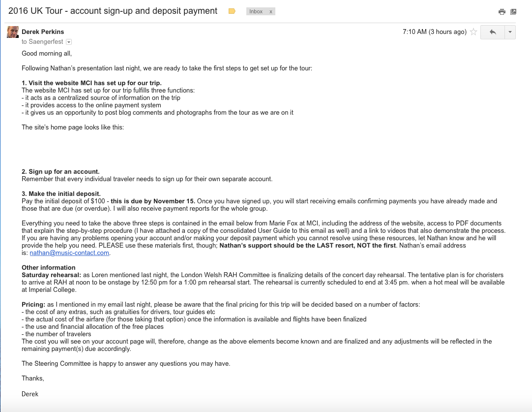The width and height of the screenshot is (532, 412).
Task: Show details dropdown next to Saengerfest
Action: point(69,42)
